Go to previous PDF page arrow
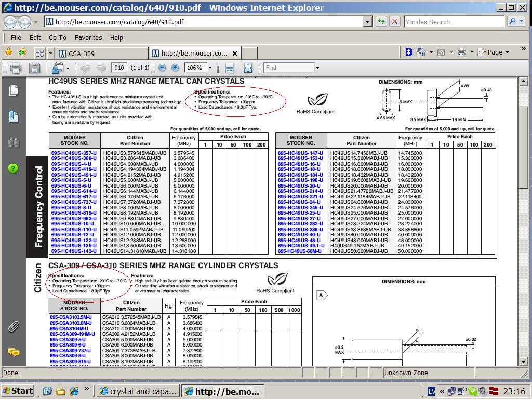Viewport: 532px width, 399px height. coord(86,68)
